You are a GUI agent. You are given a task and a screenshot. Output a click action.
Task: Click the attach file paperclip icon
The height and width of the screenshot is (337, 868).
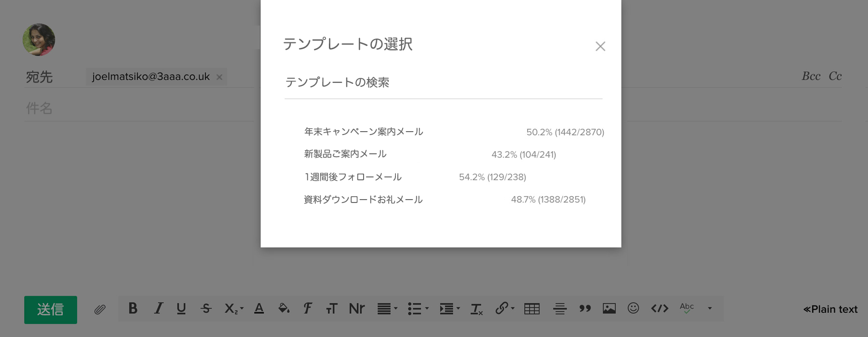100,309
